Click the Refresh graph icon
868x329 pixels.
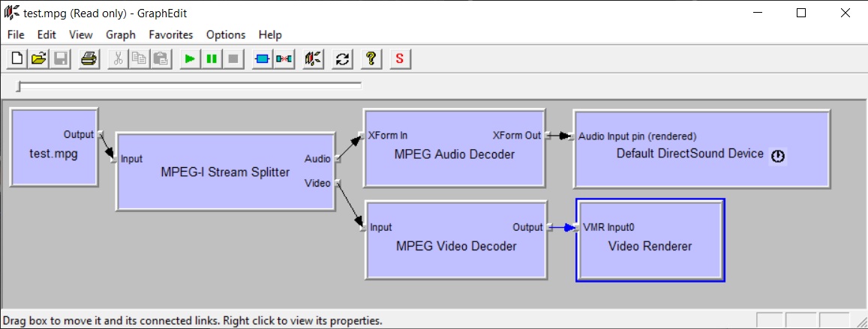tap(343, 58)
